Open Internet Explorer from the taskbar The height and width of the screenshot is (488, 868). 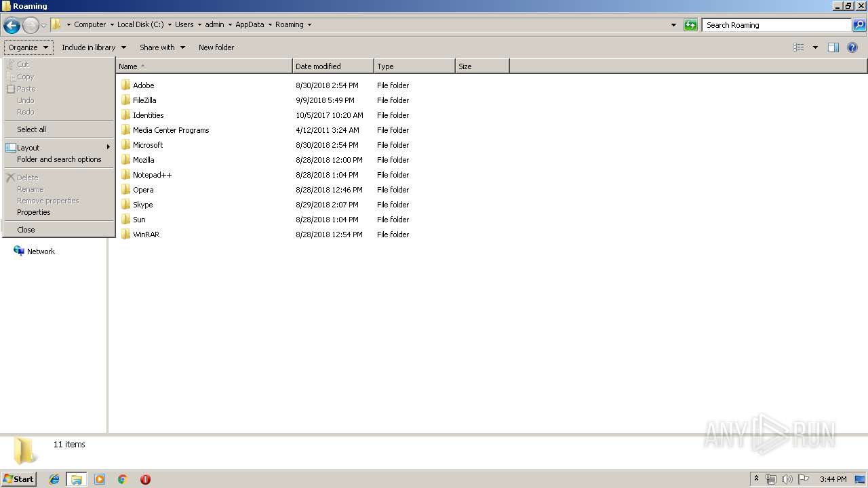pos(54,479)
